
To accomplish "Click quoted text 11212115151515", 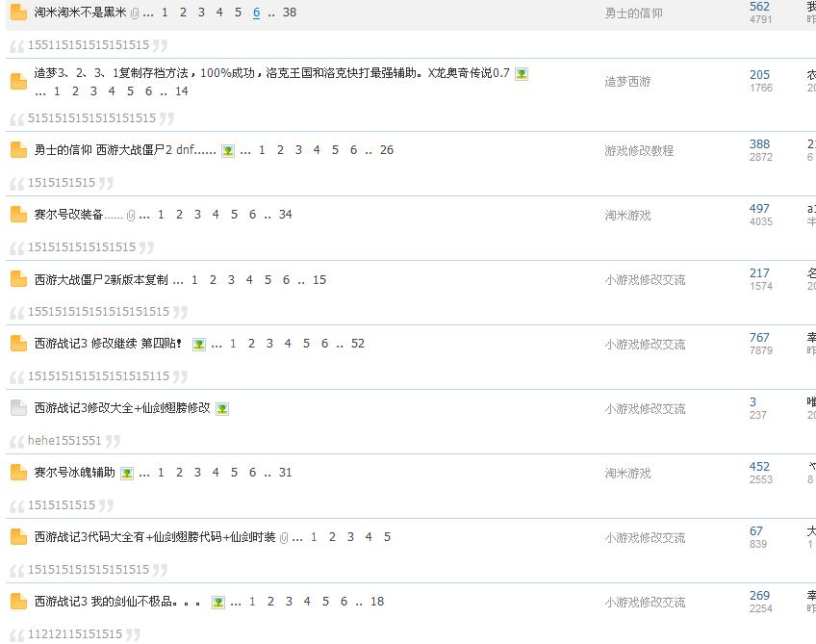I will point(75,634).
